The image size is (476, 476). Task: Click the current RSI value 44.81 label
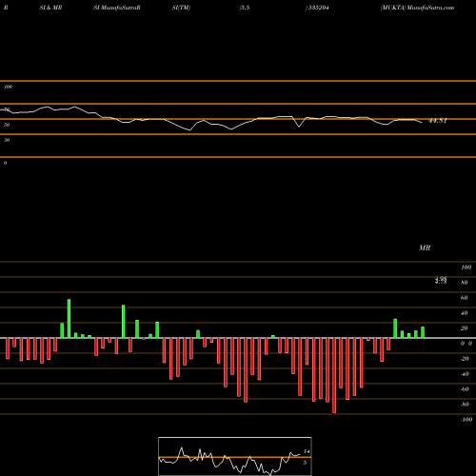438,121
